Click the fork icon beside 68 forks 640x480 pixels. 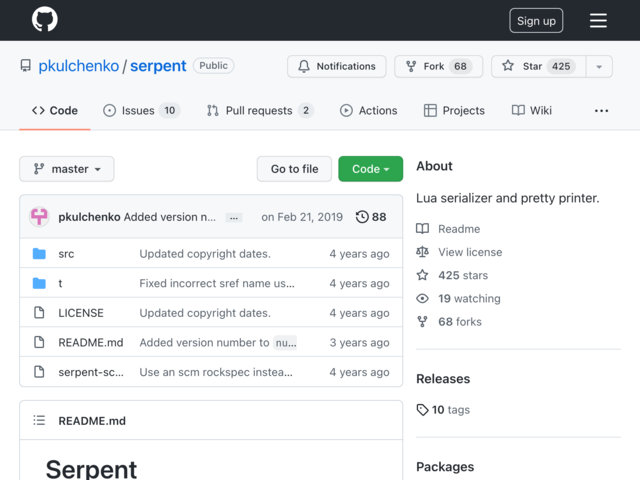[422, 322]
